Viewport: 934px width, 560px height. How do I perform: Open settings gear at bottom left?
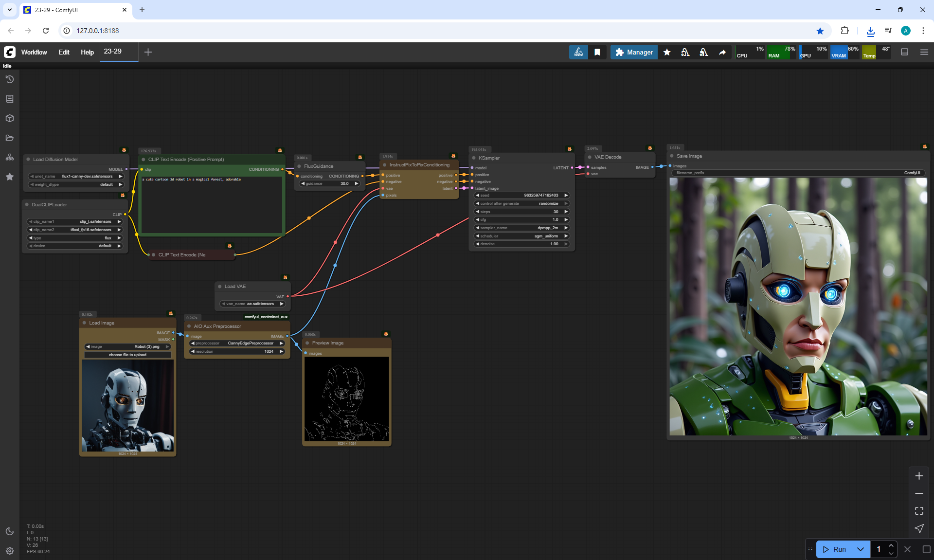pyautogui.click(x=10, y=551)
